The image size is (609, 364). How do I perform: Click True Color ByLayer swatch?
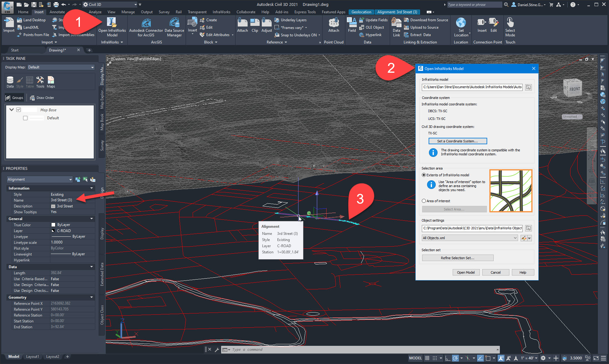53,225
